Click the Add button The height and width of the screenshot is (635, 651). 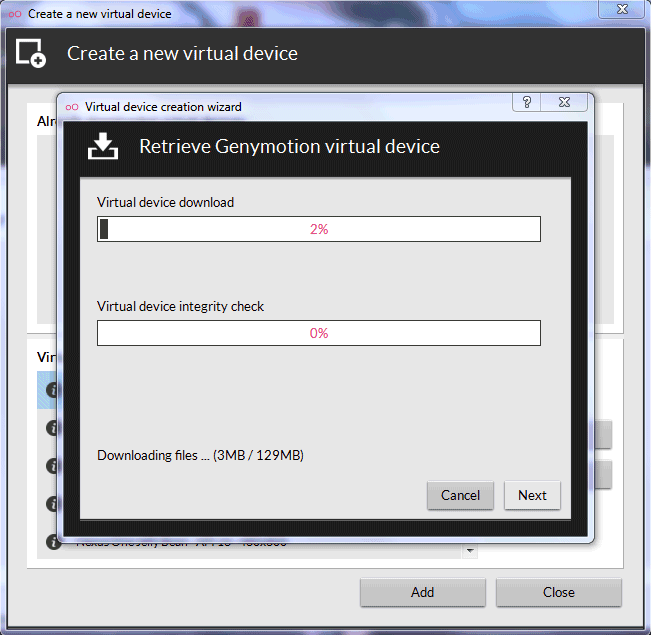422,592
